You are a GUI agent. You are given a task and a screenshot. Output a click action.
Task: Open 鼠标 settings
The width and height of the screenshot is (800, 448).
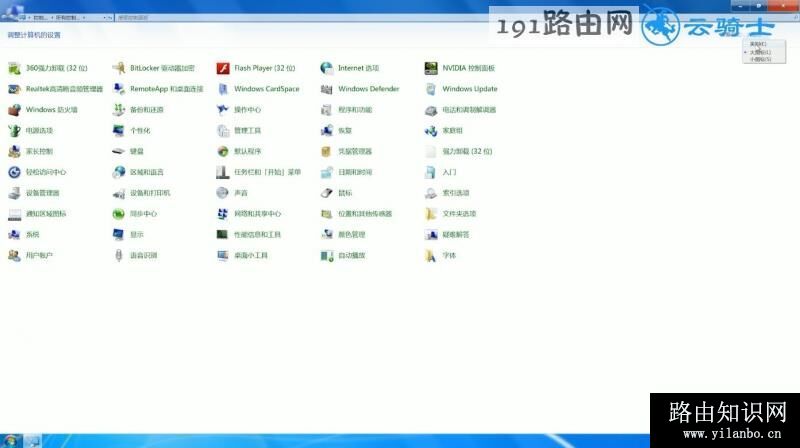click(x=336, y=193)
